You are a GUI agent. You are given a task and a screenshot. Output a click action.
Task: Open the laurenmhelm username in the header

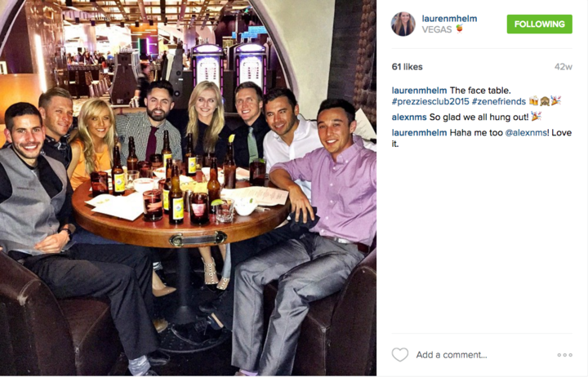point(449,19)
